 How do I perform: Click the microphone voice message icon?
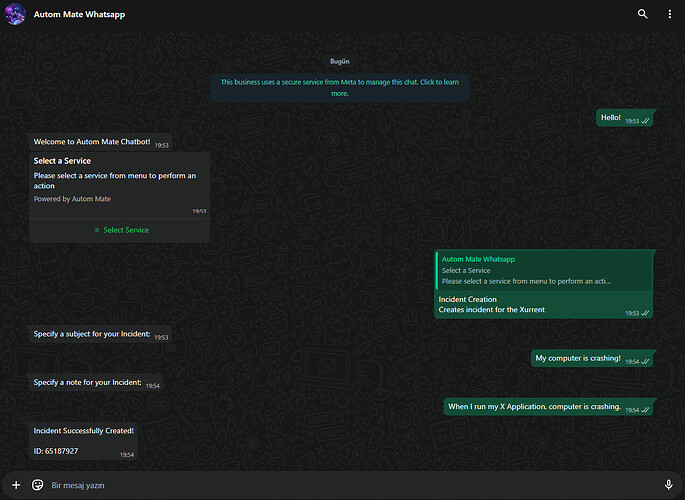(668, 485)
